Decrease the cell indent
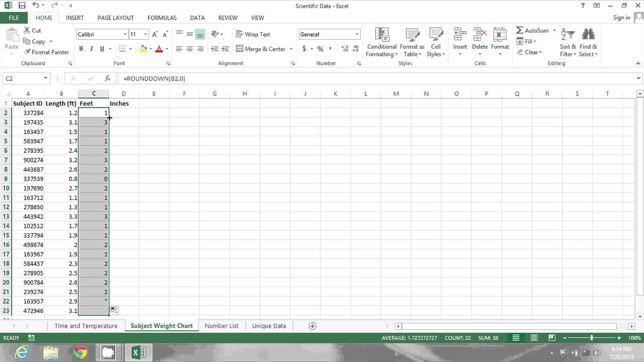Screen dimensions: 644x362 point(215,49)
